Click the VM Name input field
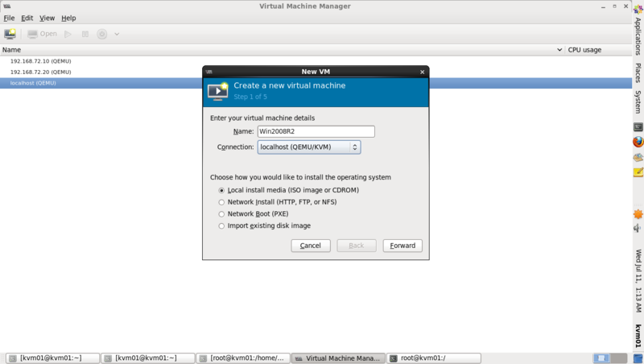This screenshot has height=364, width=644. coord(316,131)
